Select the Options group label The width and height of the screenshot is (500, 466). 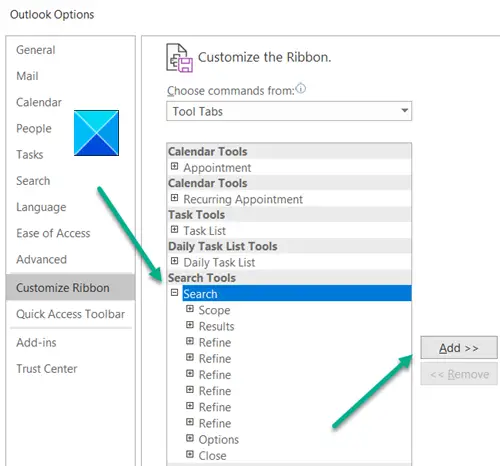(x=219, y=440)
